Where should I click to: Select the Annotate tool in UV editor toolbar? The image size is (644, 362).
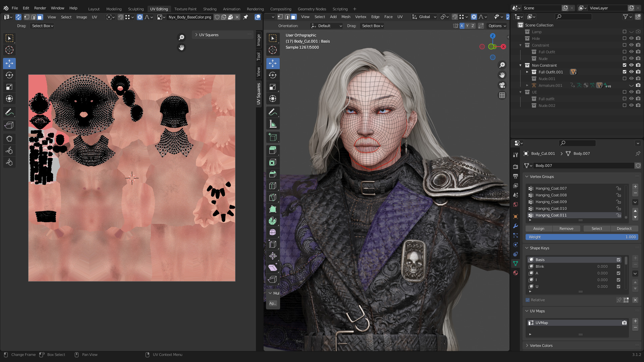tap(9, 112)
